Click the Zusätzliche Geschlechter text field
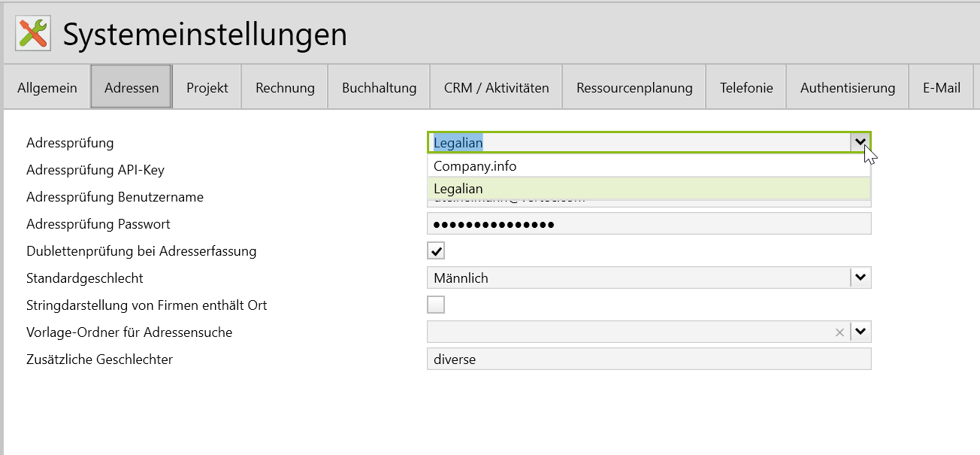The width and height of the screenshot is (980, 455). coord(648,359)
